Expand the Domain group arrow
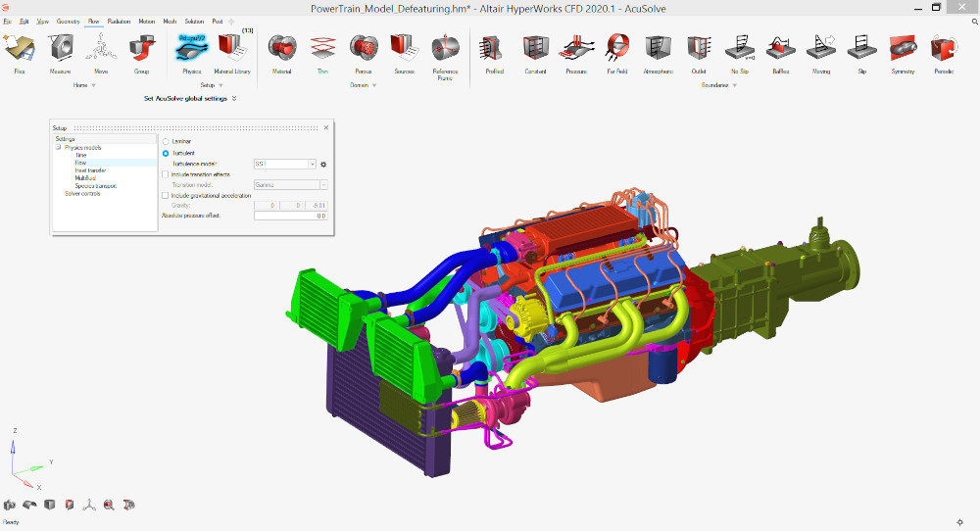The height and width of the screenshot is (531, 980). click(x=374, y=85)
